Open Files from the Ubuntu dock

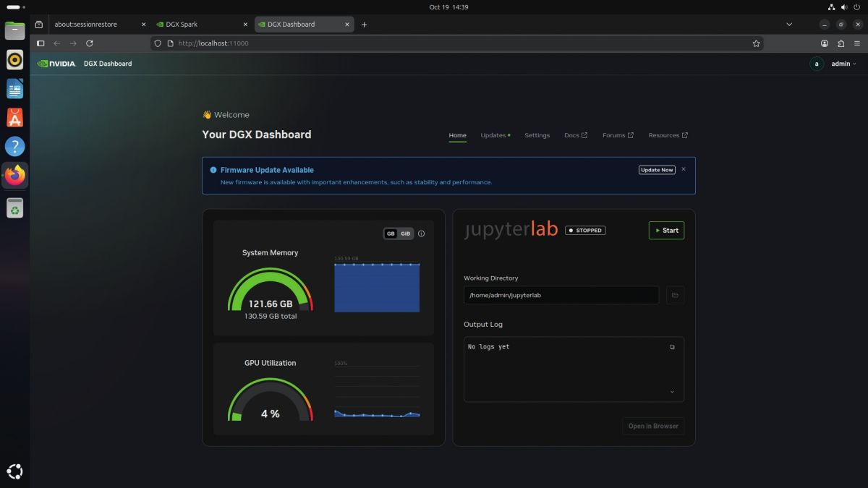click(x=15, y=30)
